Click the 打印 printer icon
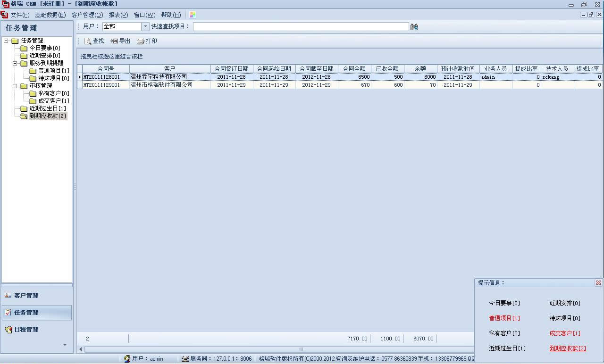The height and width of the screenshot is (364, 604). pyautogui.click(x=140, y=41)
